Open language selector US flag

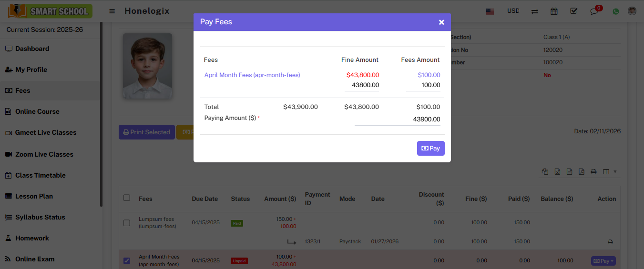pyautogui.click(x=490, y=11)
